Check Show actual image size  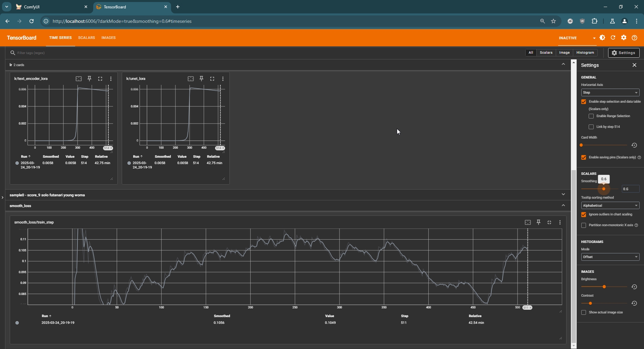click(x=584, y=312)
